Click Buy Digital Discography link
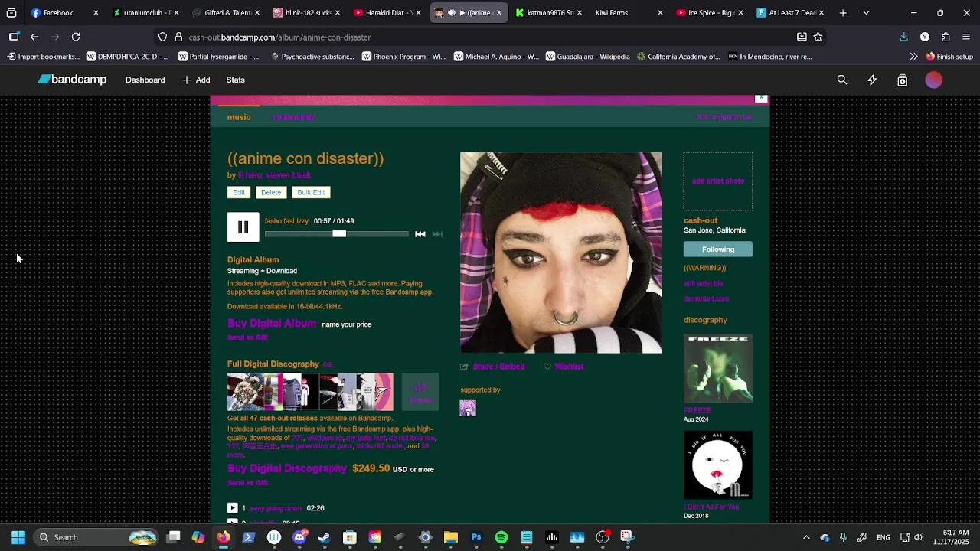The height and width of the screenshot is (551, 980). (287, 468)
